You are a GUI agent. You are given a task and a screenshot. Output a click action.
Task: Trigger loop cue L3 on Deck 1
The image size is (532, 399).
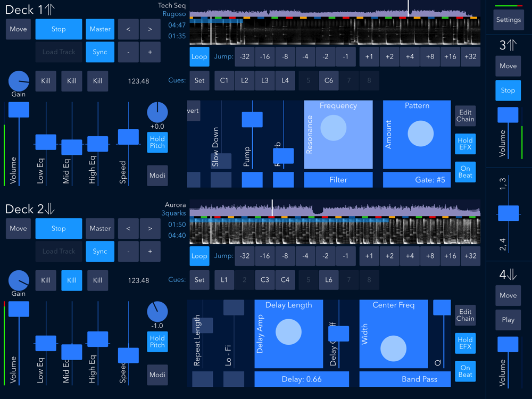point(264,81)
